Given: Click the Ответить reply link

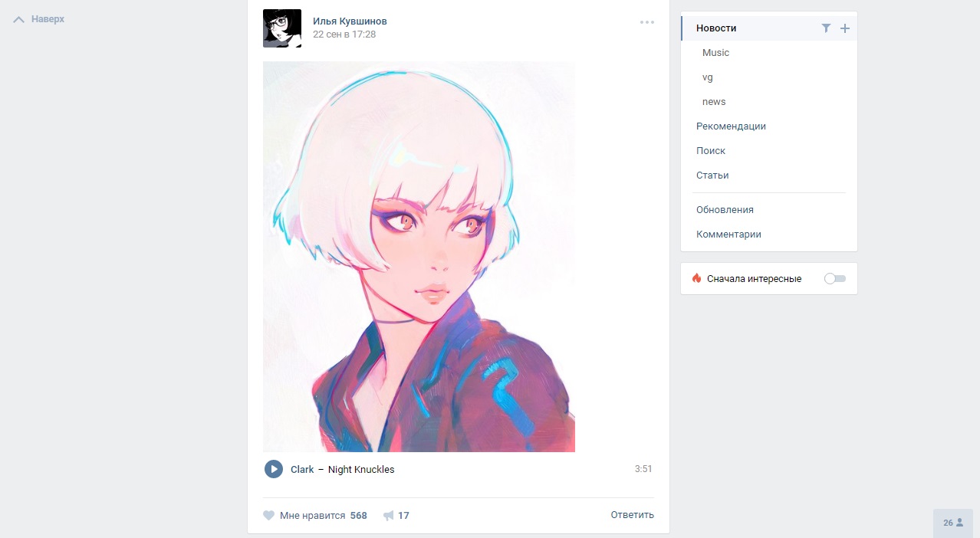Looking at the screenshot, I should pyautogui.click(x=633, y=515).
